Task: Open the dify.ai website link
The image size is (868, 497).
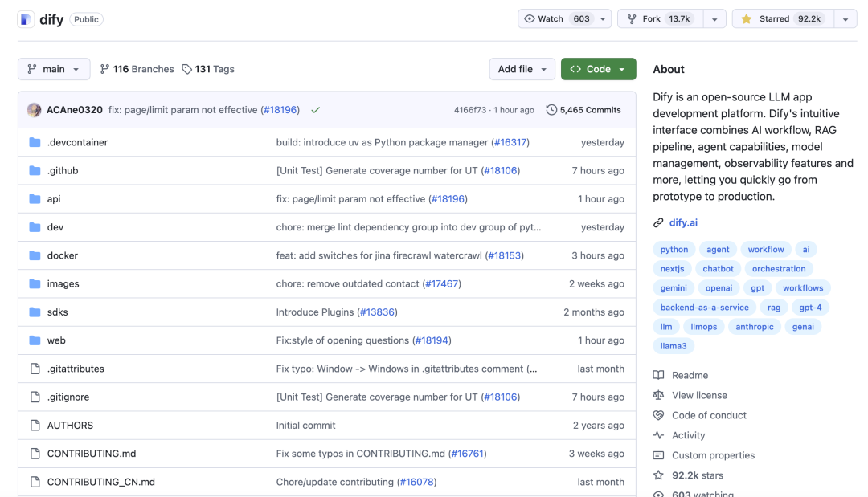Action: pos(683,222)
